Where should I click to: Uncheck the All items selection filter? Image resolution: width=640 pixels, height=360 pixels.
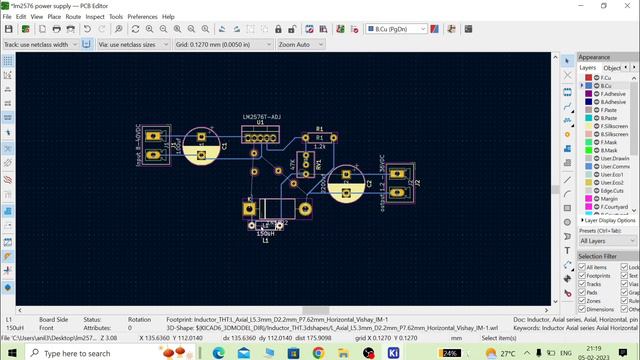pyautogui.click(x=582, y=267)
